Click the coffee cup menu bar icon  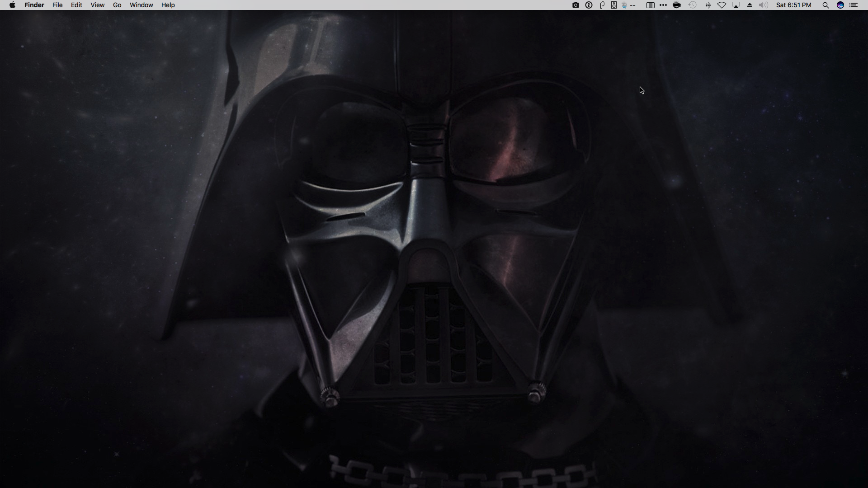(677, 5)
